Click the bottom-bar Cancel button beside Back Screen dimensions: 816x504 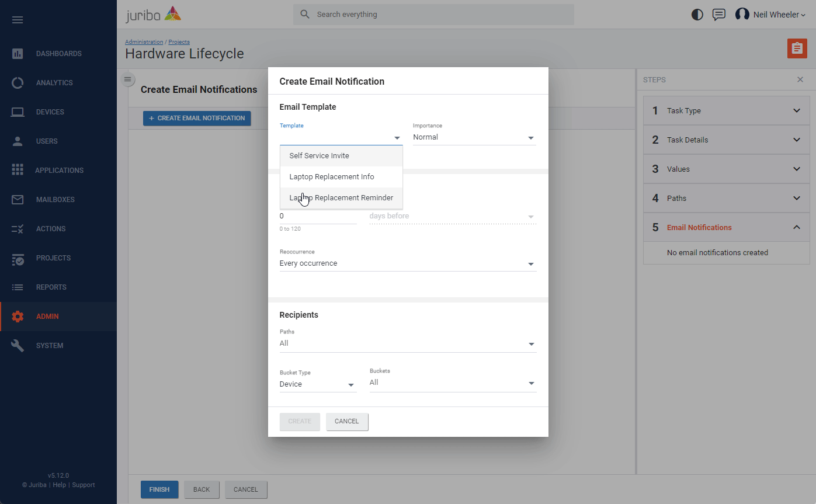click(x=246, y=490)
